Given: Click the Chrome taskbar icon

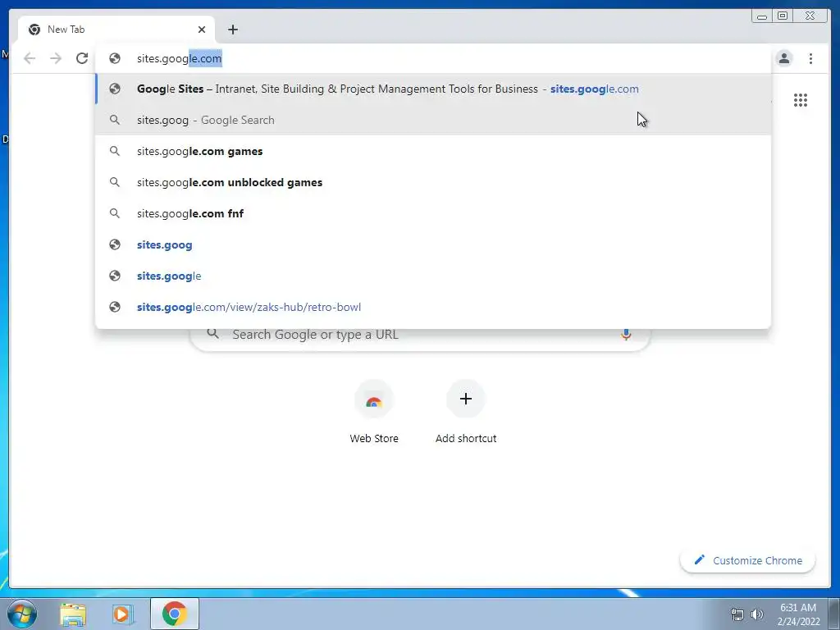Looking at the screenshot, I should 174,614.
